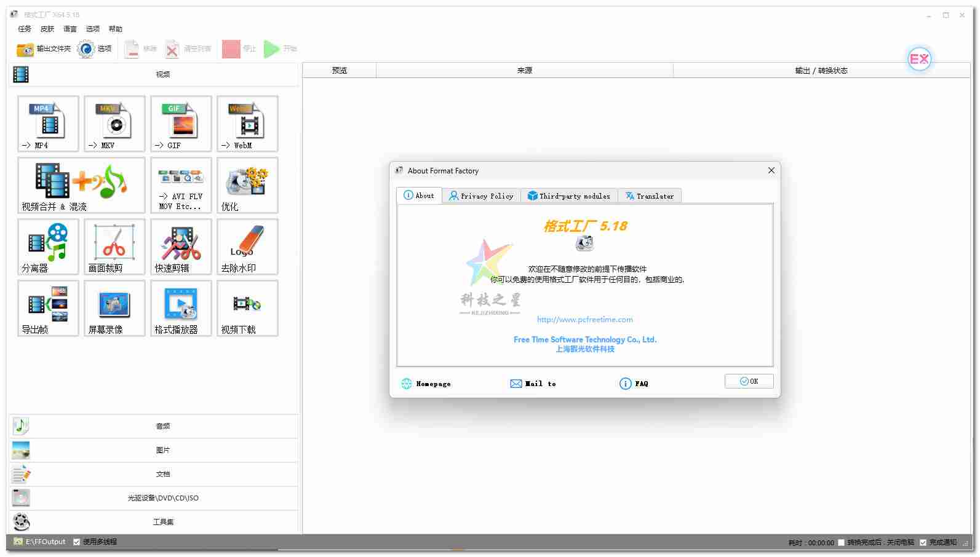Switch to the About tab
This screenshot has height=557, width=980.
pyautogui.click(x=419, y=196)
